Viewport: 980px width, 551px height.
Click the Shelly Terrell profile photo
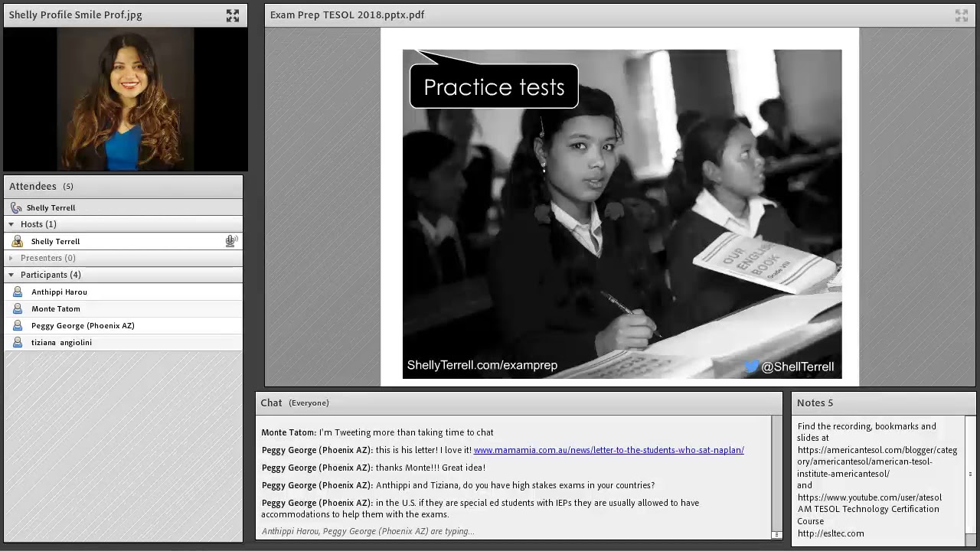(125, 99)
